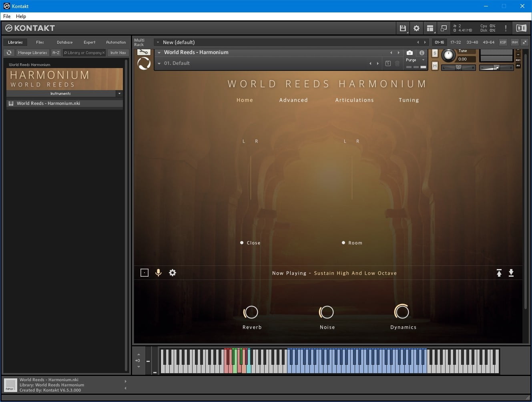Switch to the Expert tab
Viewport: 532px width, 402px height.
tap(89, 42)
